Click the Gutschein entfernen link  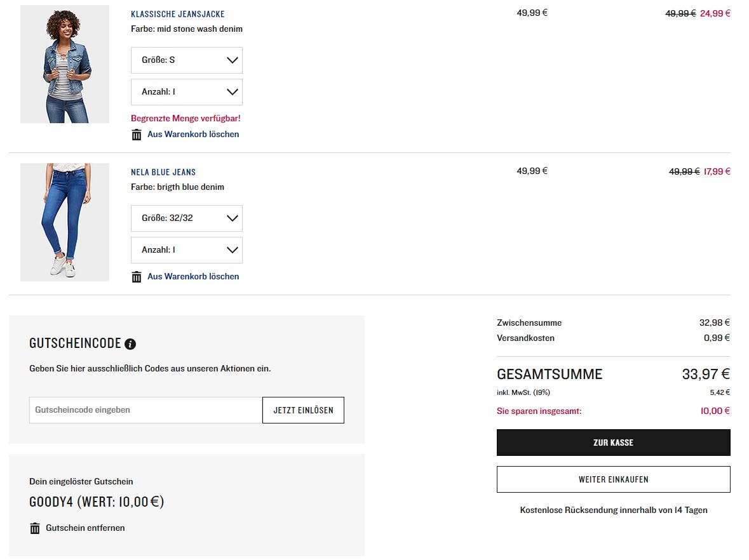[85, 528]
